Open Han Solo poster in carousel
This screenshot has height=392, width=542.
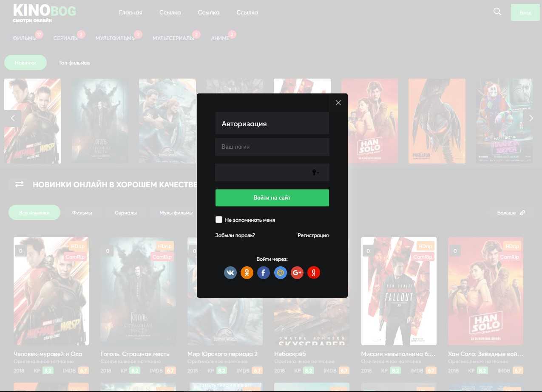click(369, 121)
